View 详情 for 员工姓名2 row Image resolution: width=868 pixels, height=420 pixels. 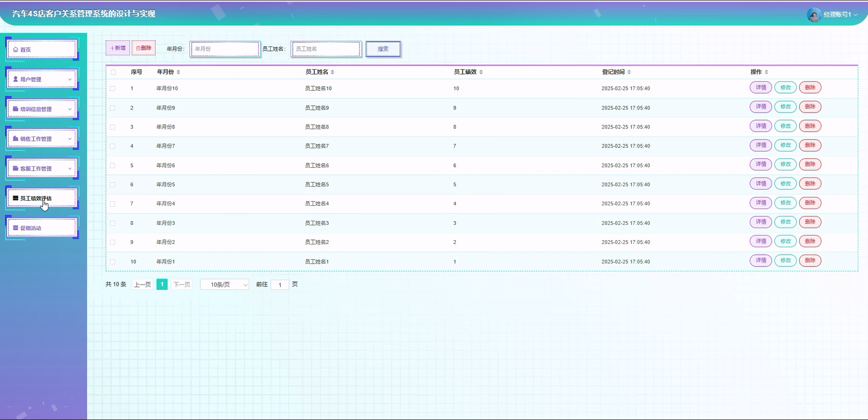761,241
